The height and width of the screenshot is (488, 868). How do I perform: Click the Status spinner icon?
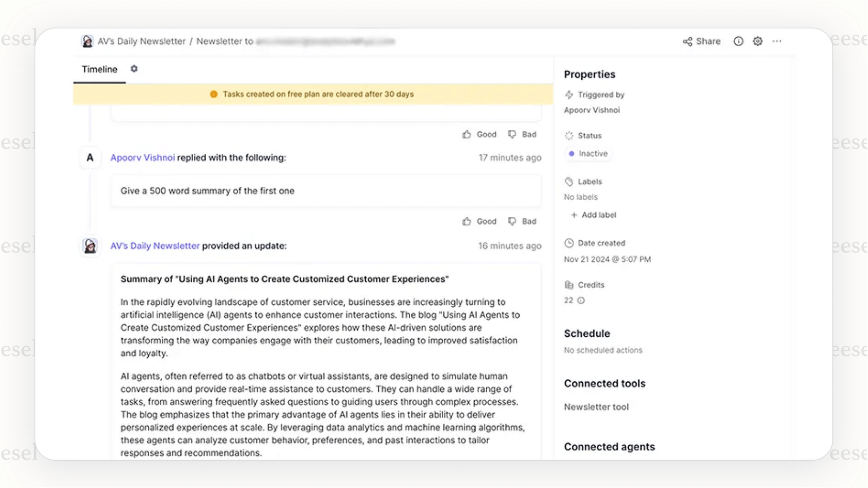coord(568,135)
